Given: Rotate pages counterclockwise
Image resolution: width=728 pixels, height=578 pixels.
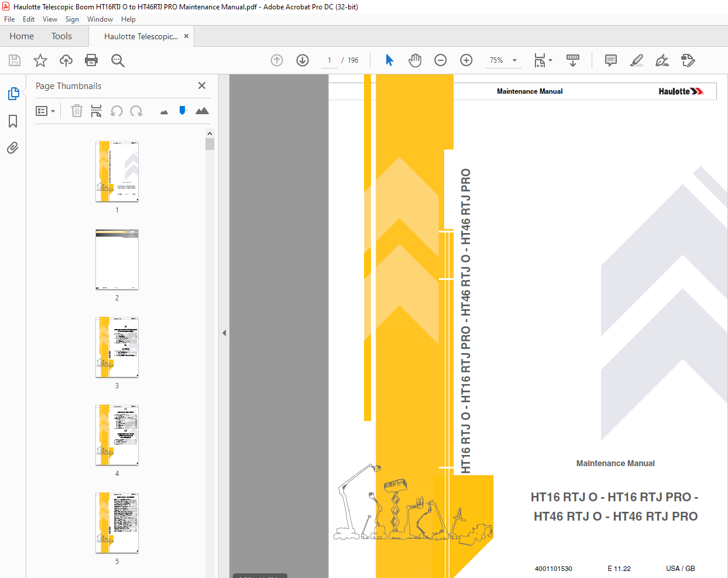Looking at the screenshot, I should point(116,111).
